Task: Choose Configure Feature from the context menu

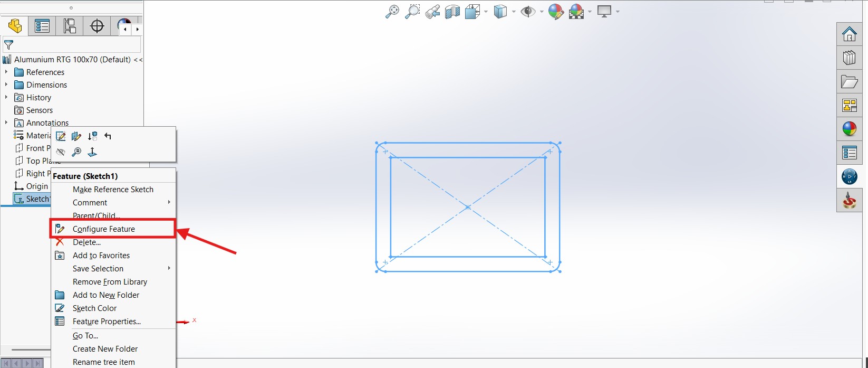Action: pyautogui.click(x=104, y=229)
